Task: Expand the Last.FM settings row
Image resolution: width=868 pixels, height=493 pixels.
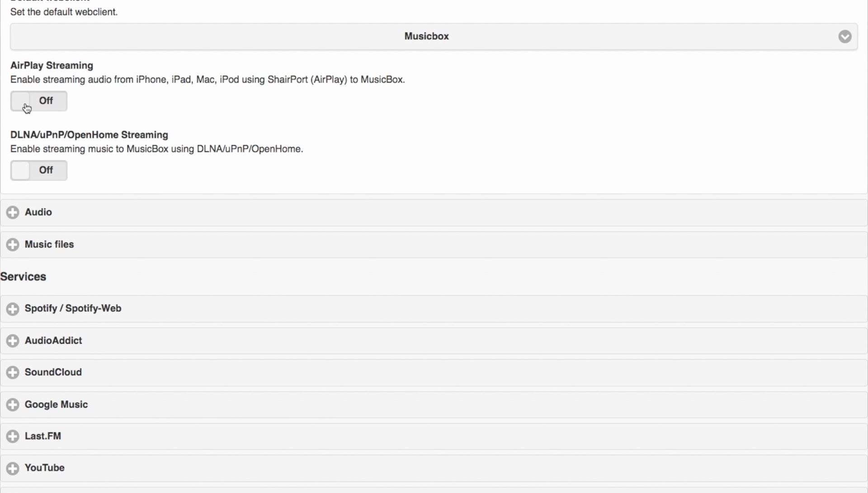Action: pyautogui.click(x=43, y=436)
